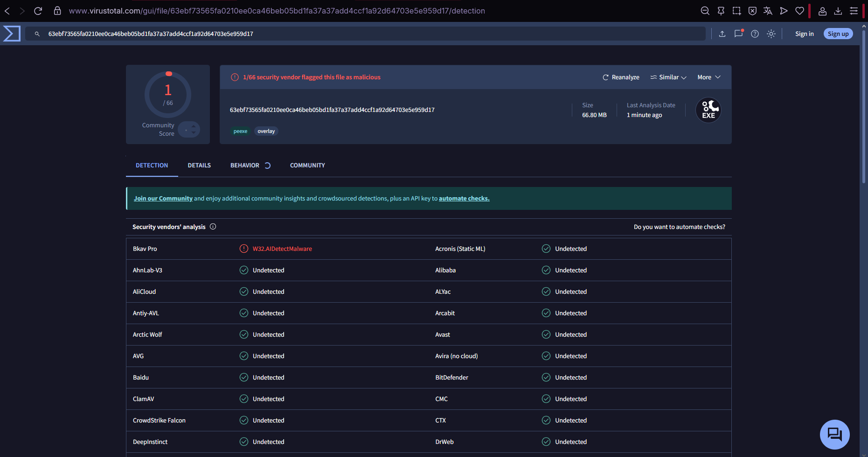Click the browser address bar URL
Screen dimensions: 868x457
pos(277,11)
